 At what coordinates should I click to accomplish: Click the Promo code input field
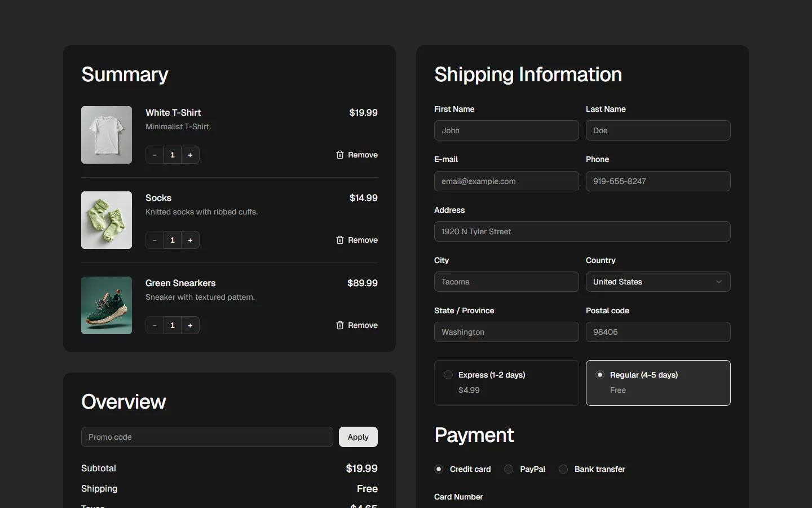pyautogui.click(x=207, y=437)
